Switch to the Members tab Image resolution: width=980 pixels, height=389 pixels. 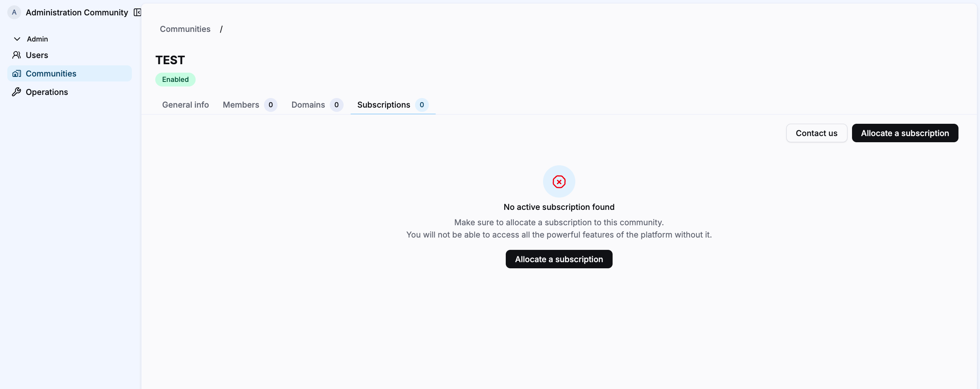tap(250, 105)
